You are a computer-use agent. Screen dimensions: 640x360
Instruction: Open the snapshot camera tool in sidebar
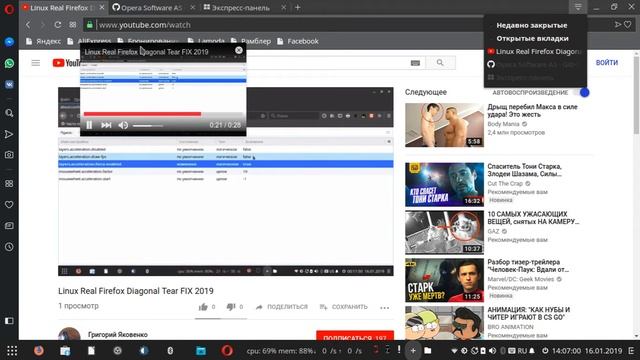tap(9, 155)
